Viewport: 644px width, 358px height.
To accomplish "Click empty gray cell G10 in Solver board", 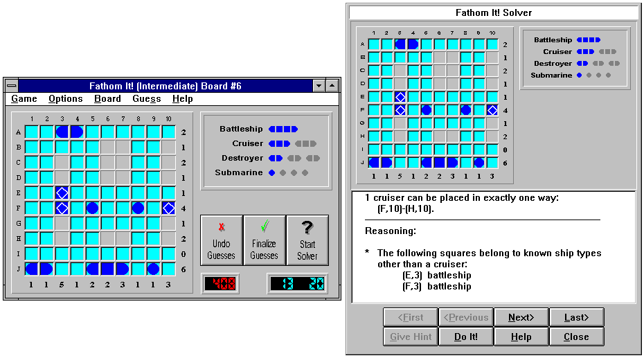I will point(492,123).
